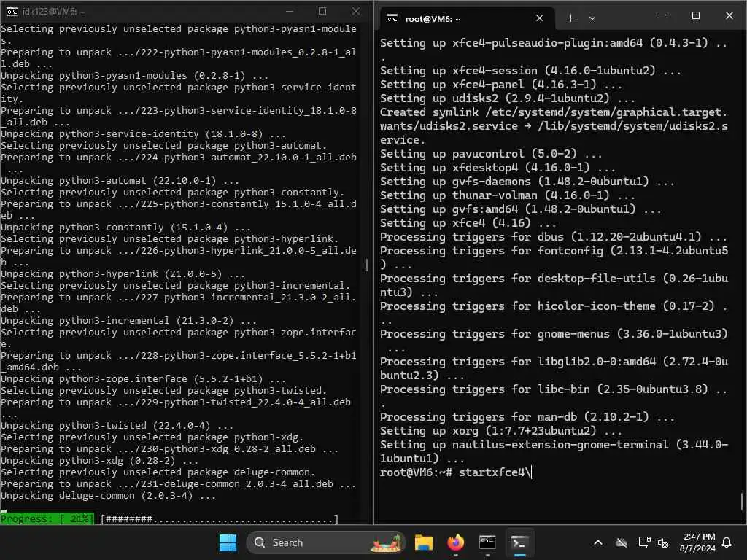Viewport: 747px width, 560px height.
Task: Select the root@VM6 terminal tab
Action: (x=467, y=18)
